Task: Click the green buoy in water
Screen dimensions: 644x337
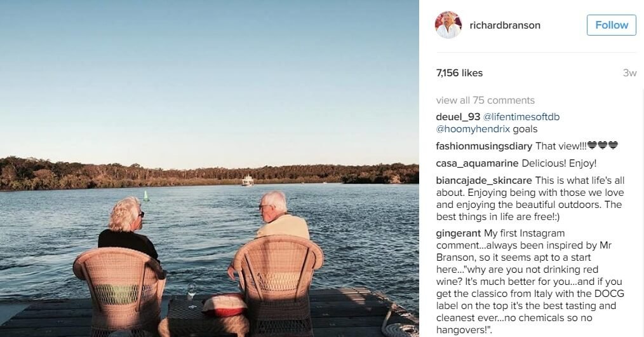Action: (146, 196)
